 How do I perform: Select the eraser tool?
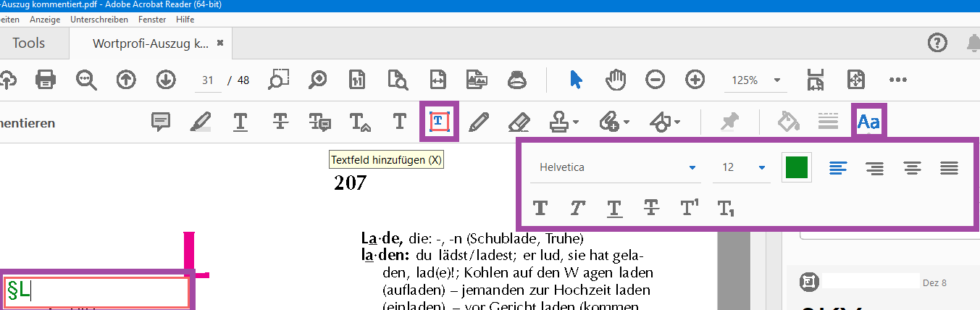click(519, 122)
